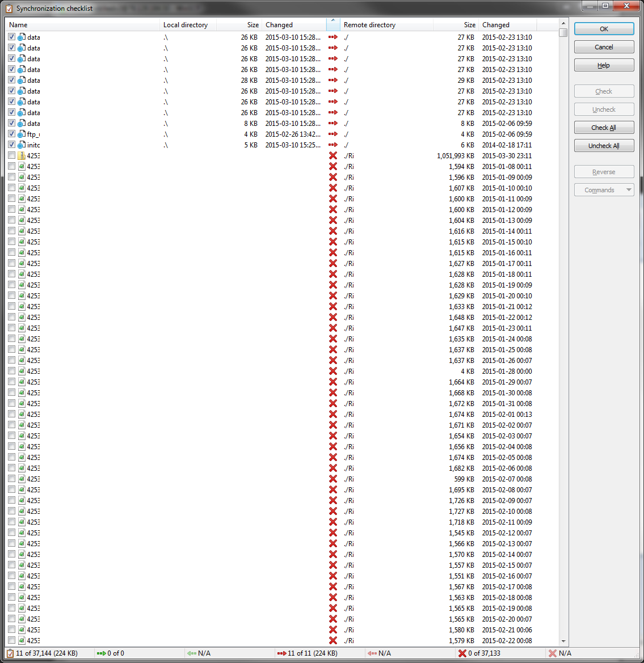Toggle sort direction on the arrow column header

coord(333,24)
